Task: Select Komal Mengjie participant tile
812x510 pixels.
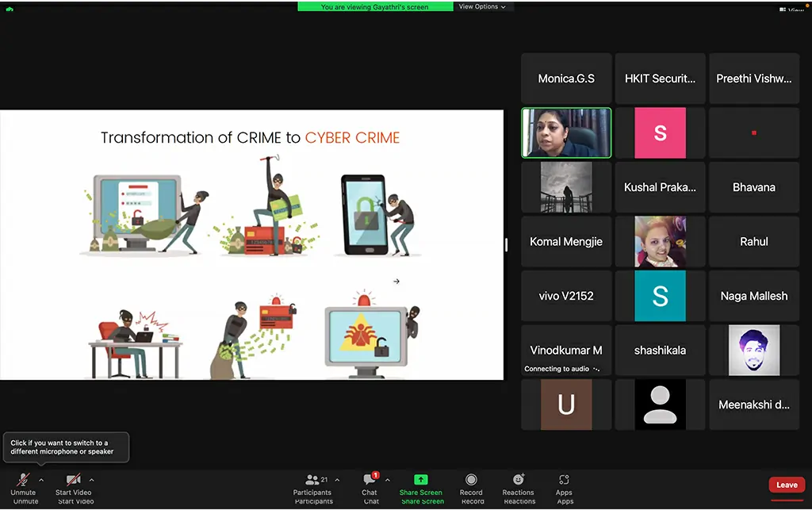Action: [x=566, y=242]
